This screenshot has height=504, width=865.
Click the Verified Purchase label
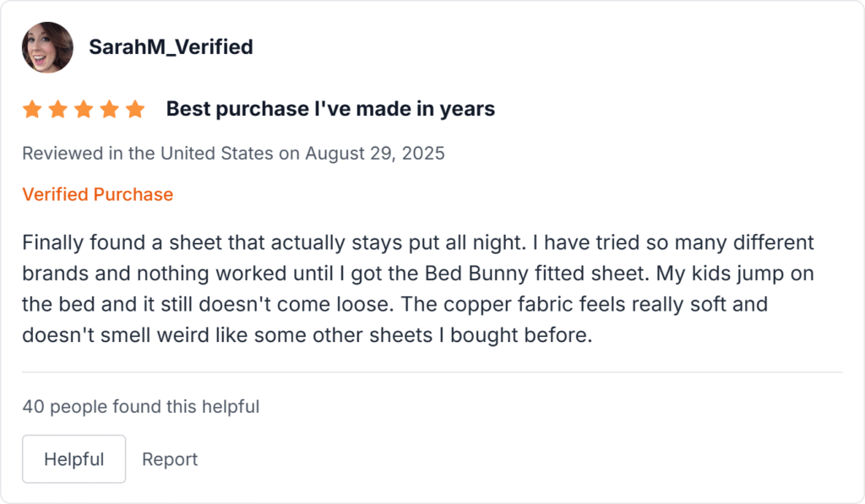97,194
